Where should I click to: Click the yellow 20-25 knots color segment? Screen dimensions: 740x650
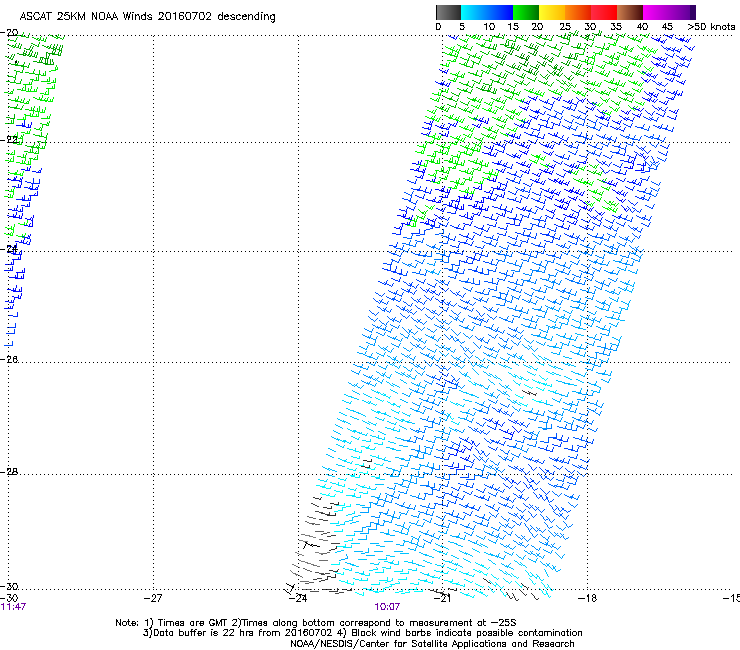point(552,12)
